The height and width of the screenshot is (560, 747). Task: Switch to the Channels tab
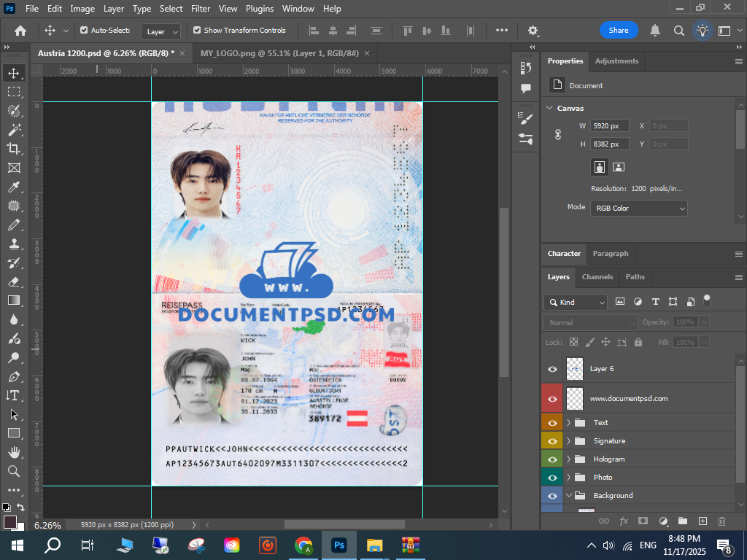point(597,277)
